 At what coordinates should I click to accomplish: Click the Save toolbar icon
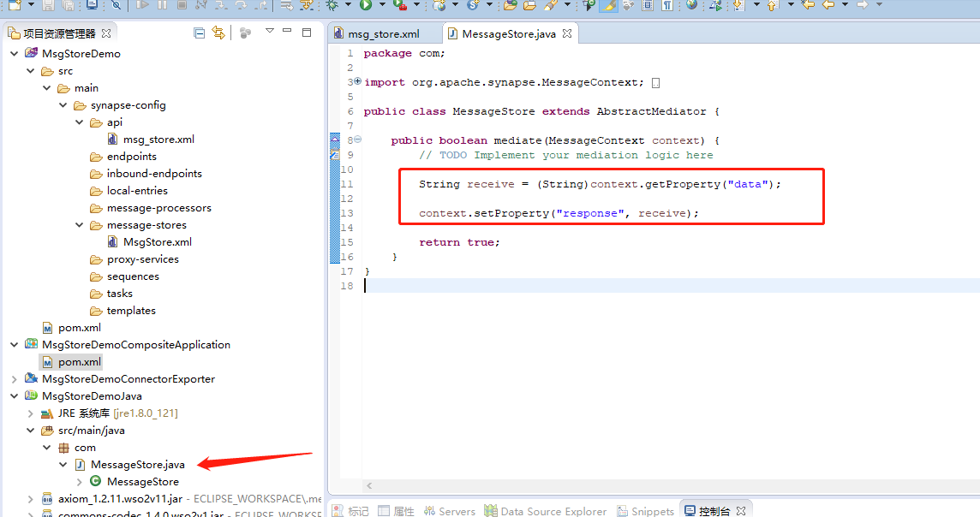tap(48, 5)
